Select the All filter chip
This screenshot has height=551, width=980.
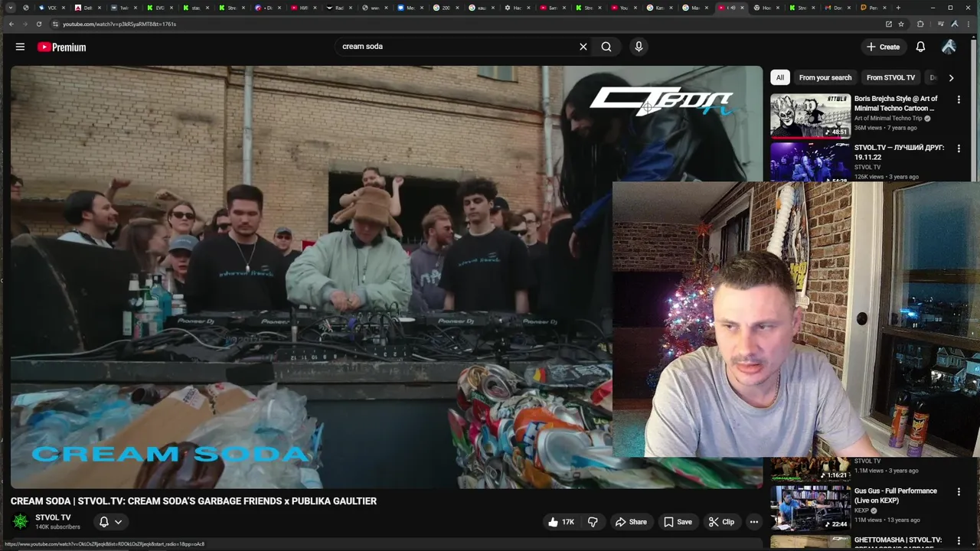[779, 77]
